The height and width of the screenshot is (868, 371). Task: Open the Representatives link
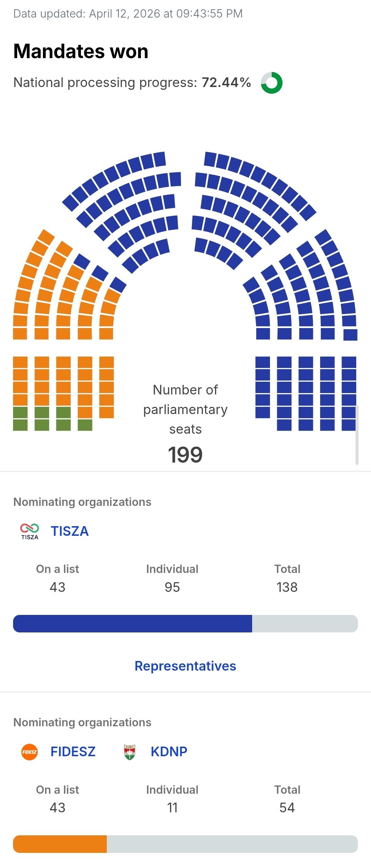click(185, 666)
